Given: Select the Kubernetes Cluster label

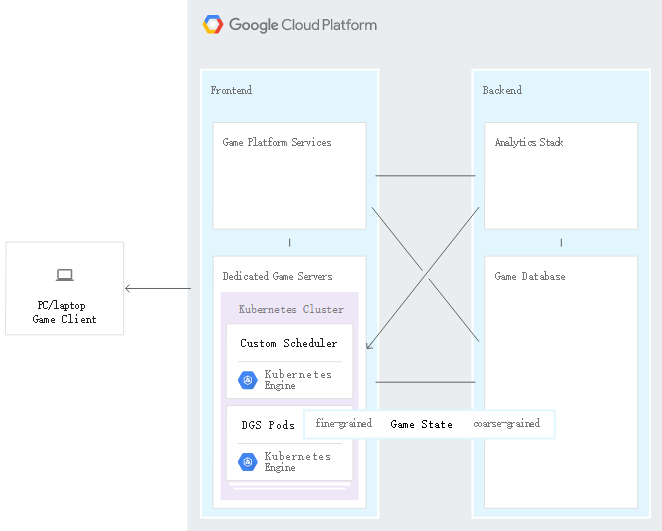Looking at the screenshot, I should pyautogui.click(x=291, y=309).
